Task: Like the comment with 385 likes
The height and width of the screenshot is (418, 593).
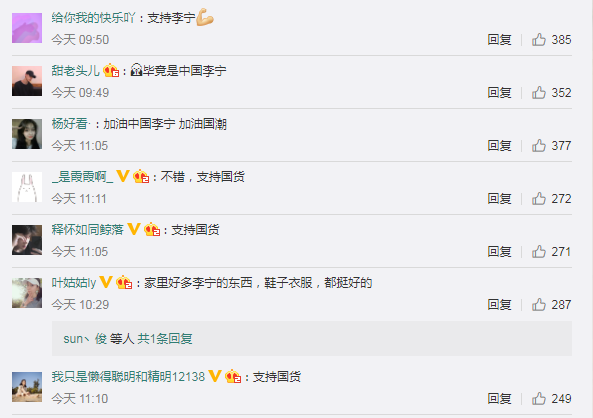Action: [x=539, y=39]
